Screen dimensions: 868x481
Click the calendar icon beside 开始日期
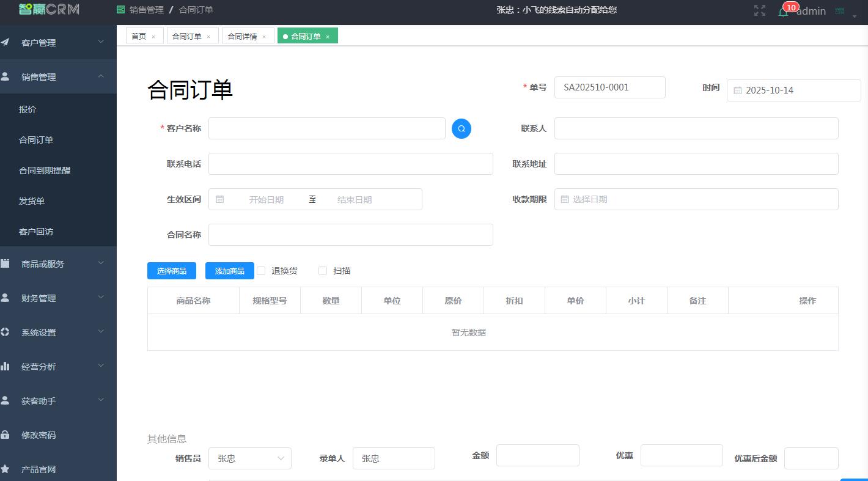pos(220,199)
